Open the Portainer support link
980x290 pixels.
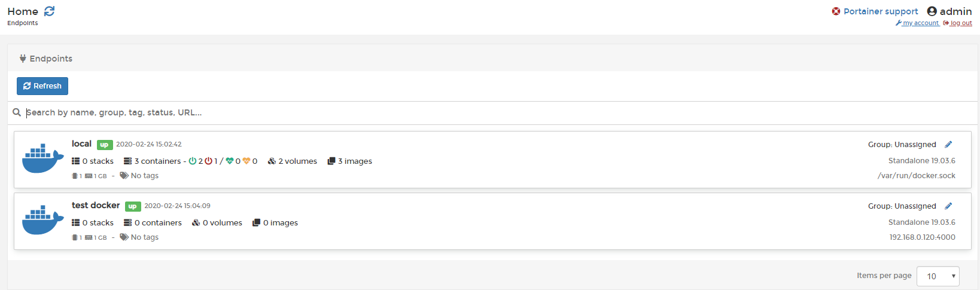point(881,11)
